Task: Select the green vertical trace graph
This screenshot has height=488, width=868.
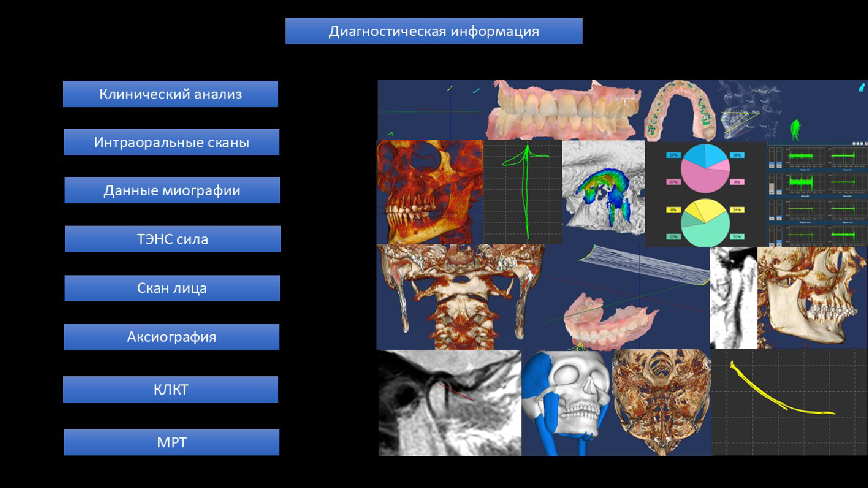Action: pyautogui.click(x=522, y=191)
